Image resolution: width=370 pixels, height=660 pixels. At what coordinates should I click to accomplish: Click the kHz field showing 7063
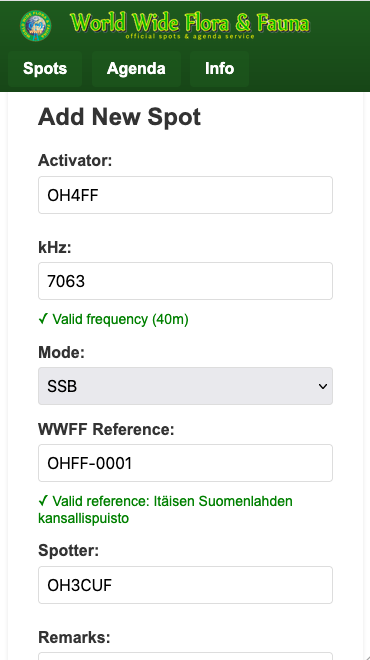click(x=186, y=281)
